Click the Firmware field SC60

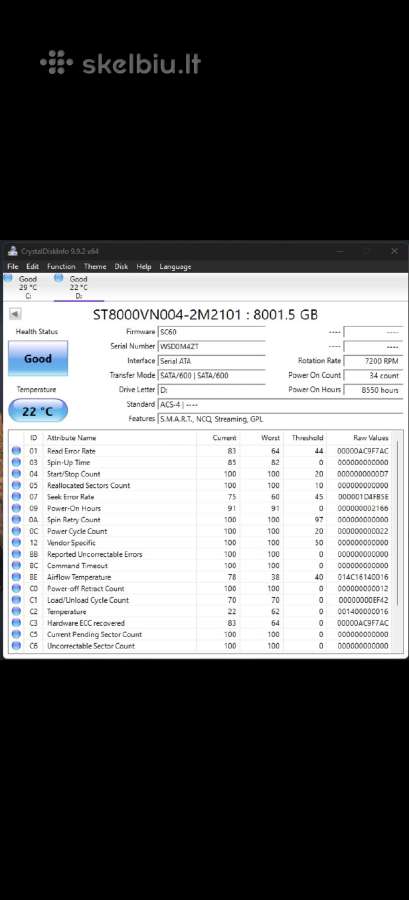coord(211,332)
